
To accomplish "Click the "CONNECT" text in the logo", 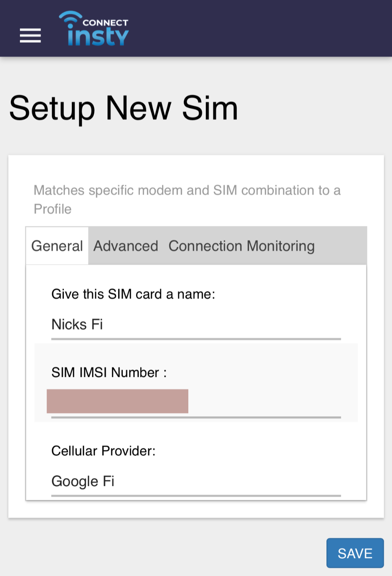I will pyautogui.click(x=105, y=23).
